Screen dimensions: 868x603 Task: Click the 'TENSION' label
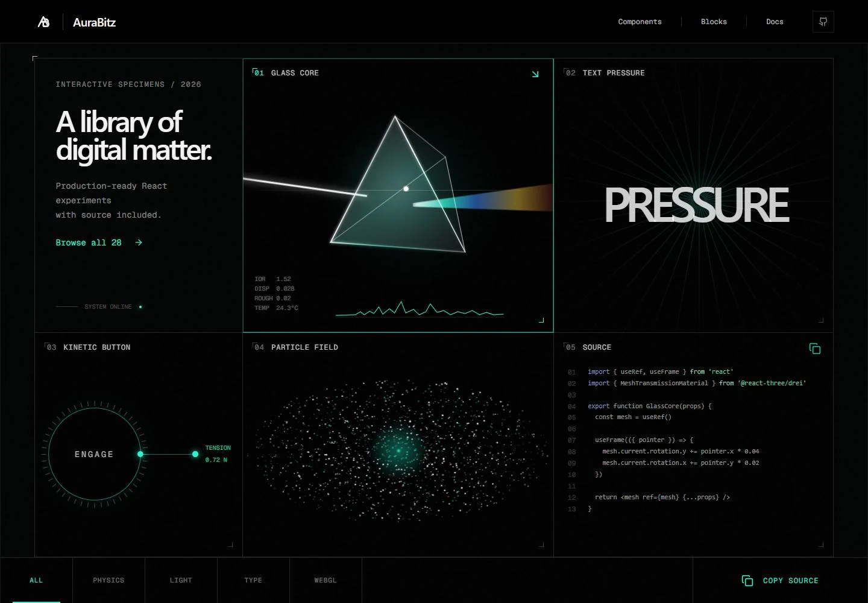218,448
